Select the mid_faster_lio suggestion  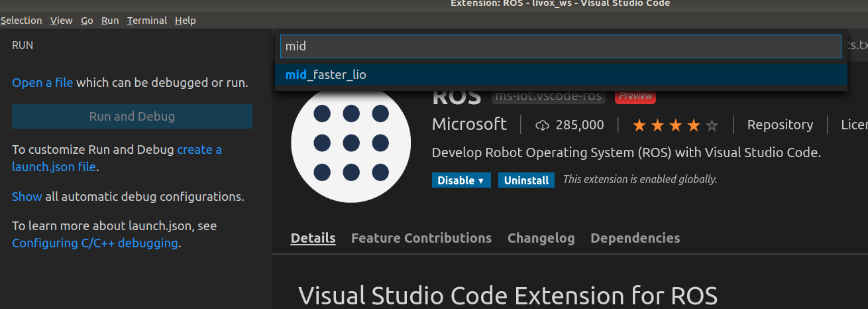point(561,75)
